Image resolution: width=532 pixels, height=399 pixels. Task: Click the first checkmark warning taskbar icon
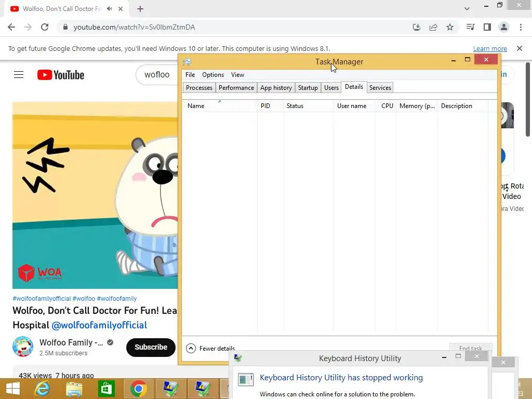click(x=170, y=389)
